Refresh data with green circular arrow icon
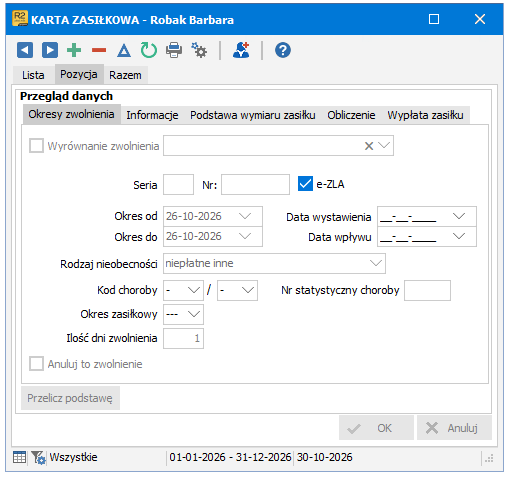This screenshot has width=509, height=480. tap(149, 50)
